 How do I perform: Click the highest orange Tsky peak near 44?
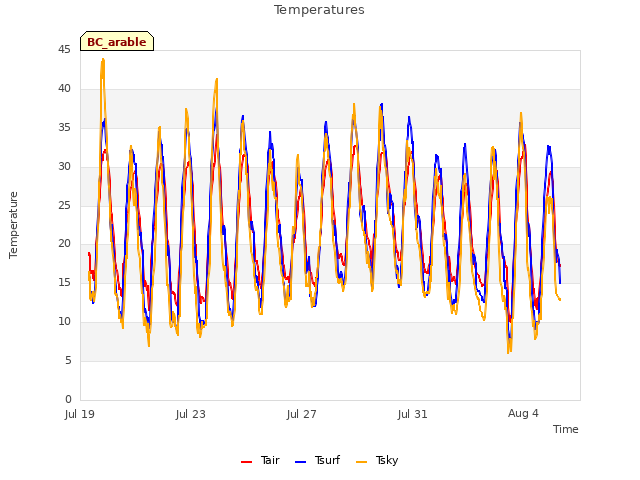[103, 60]
